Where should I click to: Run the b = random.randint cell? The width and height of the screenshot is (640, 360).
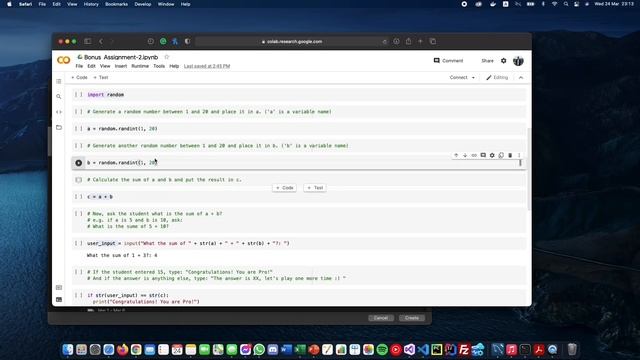(x=79, y=163)
